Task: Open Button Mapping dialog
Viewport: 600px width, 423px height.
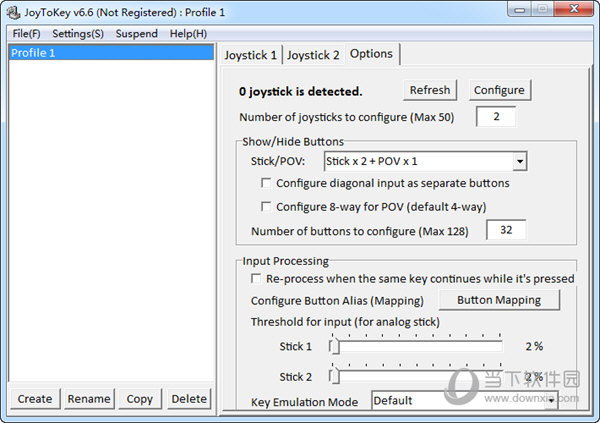Action: (x=499, y=300)
